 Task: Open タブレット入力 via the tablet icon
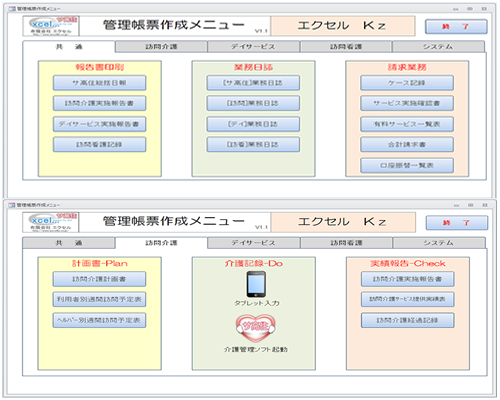256,284
